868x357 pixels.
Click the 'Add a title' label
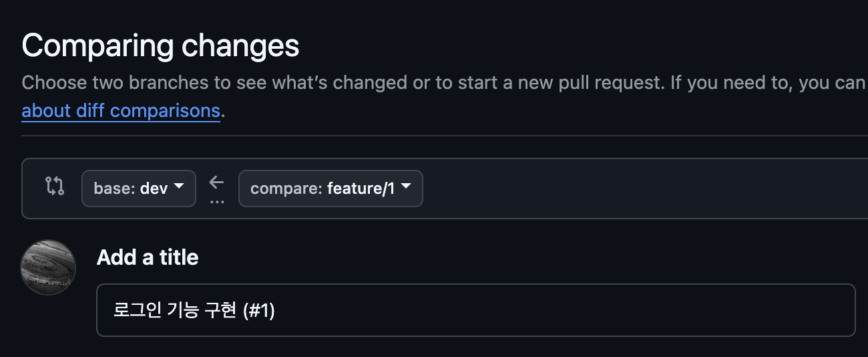[148, 257]
